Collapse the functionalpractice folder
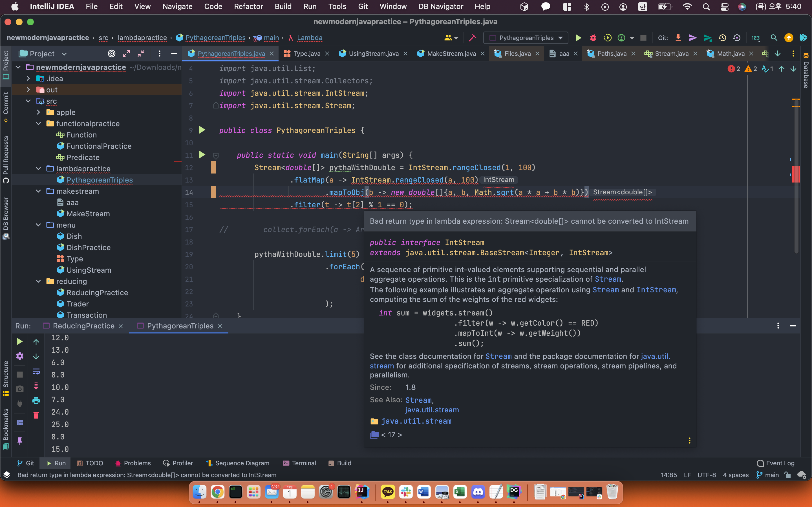 point(38,124)
